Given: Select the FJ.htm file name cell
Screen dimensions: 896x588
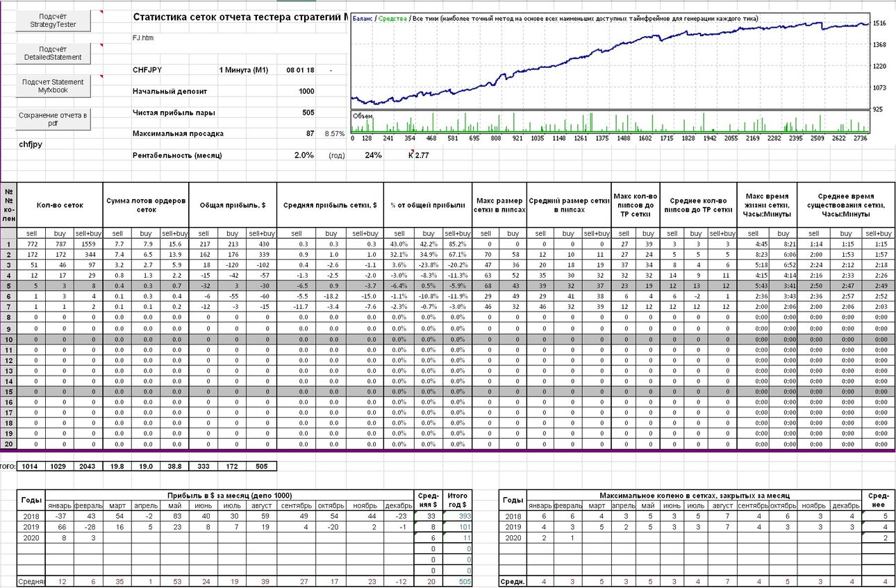Looking at the screenshot, I should pos(143,38).
